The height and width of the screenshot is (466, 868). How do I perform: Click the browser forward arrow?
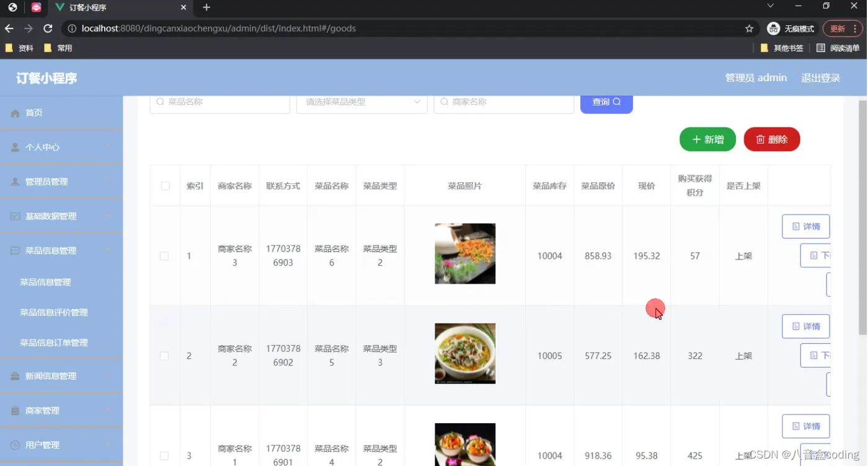pos(29,29)
